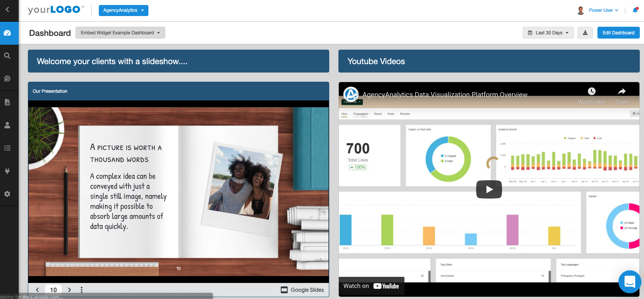This screenshot has width=644, height=299.
Task: Play the YouTube video
Action: [489, 189]
